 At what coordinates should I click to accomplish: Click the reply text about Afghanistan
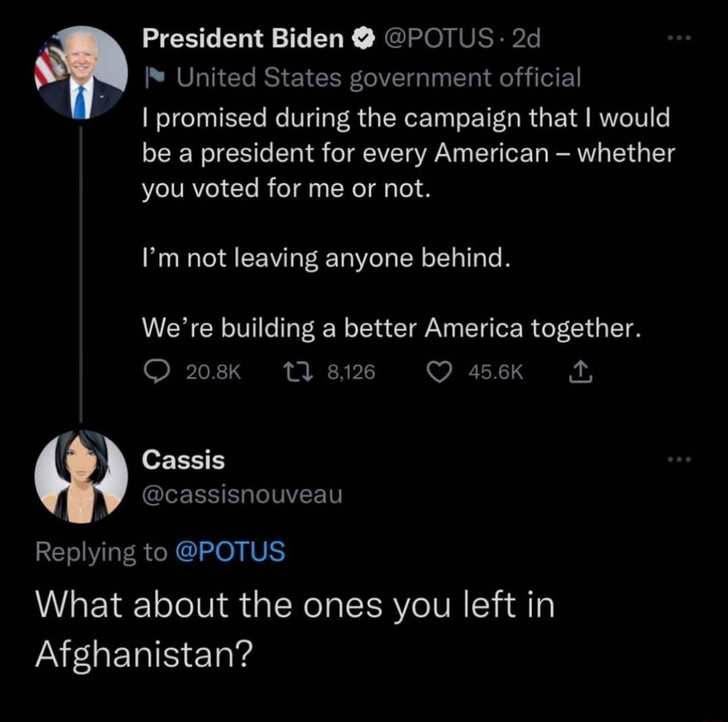(x=295, y=628)
